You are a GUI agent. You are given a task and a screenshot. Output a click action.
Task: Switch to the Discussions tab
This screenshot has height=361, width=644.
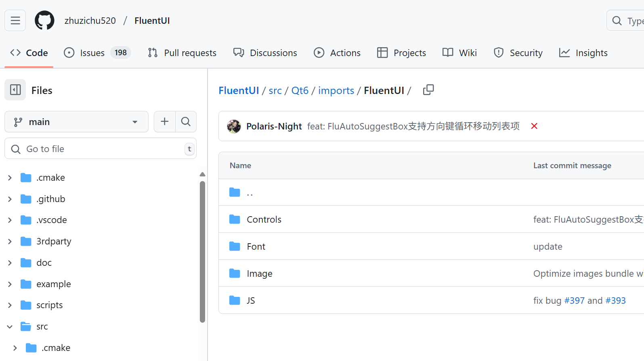click(265, 53)
